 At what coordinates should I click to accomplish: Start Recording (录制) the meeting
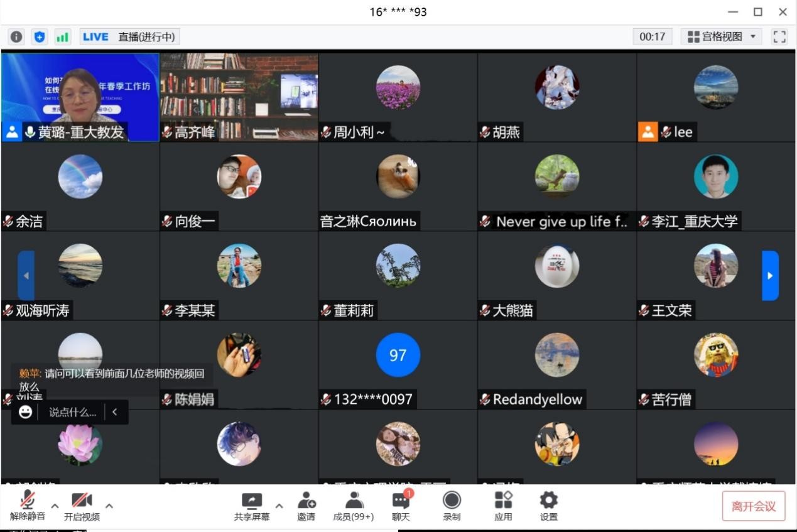[452, 506]
